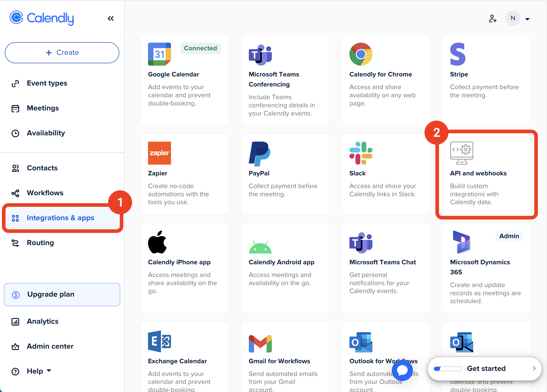This screenshot has height=392, width=547.
Task: Click the Workflows icon in sidebar
Action: tap(15, 193)
